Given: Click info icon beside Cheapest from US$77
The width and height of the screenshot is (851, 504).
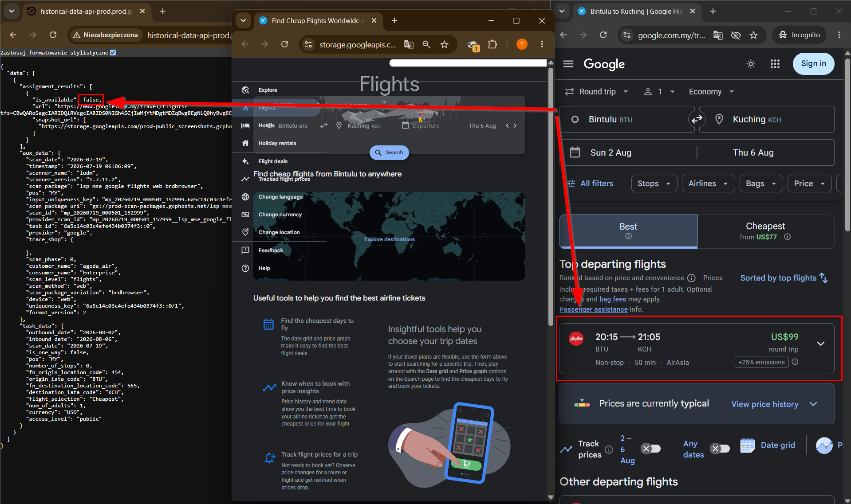Looking at the screenshot, I should pyautogui.click(x=787, y=237).
